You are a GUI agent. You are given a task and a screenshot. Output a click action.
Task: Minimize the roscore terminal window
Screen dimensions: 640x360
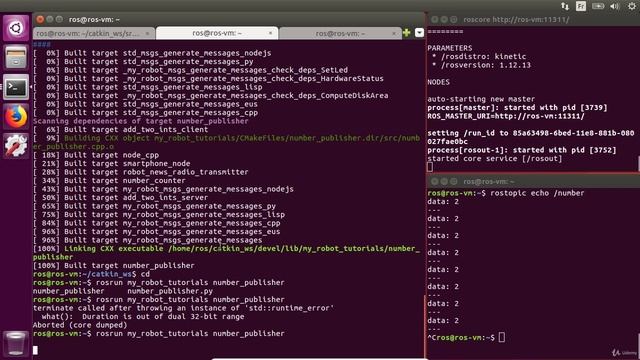coord(444,19)
